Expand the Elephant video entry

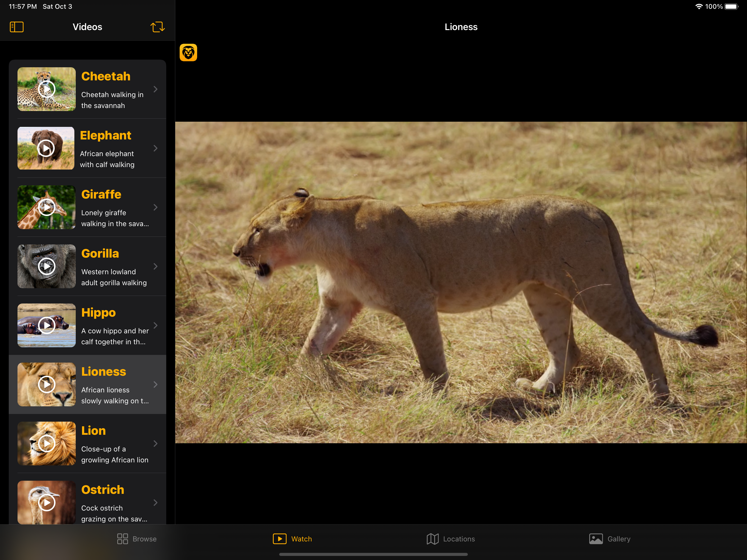point(156,148)
